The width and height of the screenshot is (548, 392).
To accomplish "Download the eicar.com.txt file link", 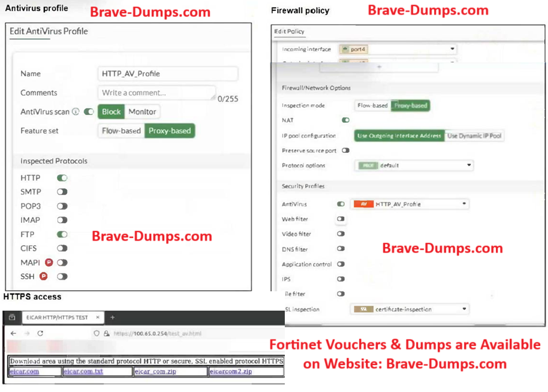I will [83, 372].
